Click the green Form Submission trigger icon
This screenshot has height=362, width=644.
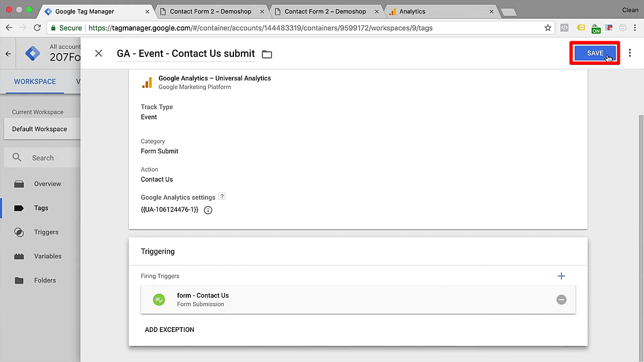click(159, 299)
